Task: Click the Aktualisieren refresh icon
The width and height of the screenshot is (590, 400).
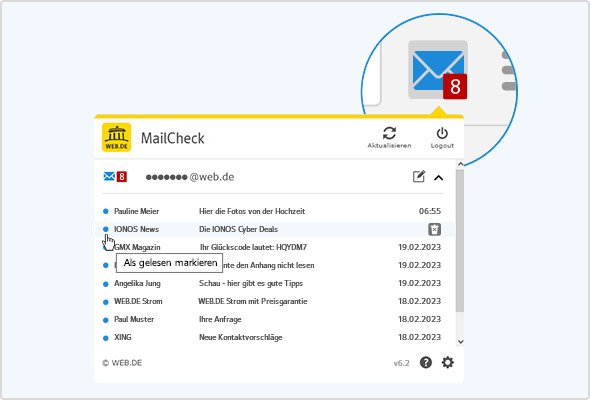Action: click(x=389, y=133)
